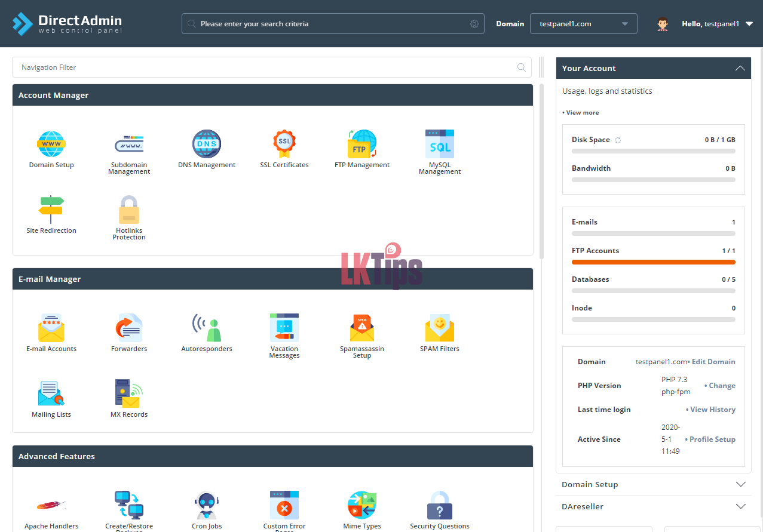Open MX Records
The image size is (763, 532).
pos(129,394)
